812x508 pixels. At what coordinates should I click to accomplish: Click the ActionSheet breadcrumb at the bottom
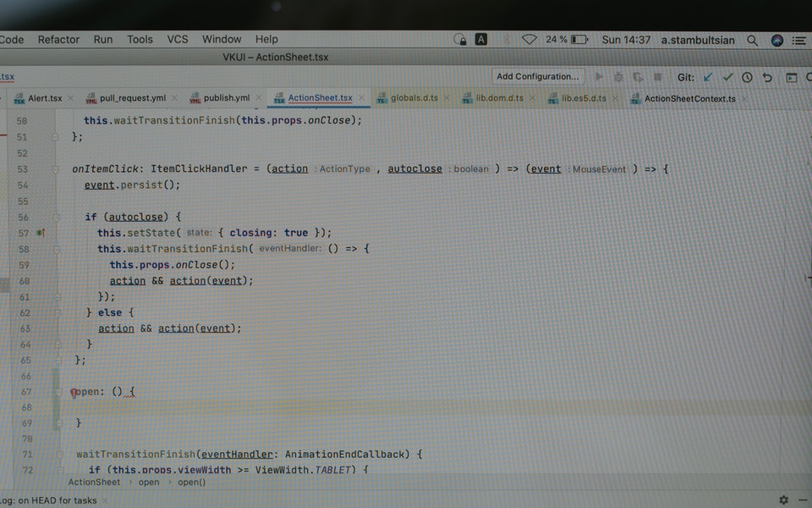tap(94, 483)
